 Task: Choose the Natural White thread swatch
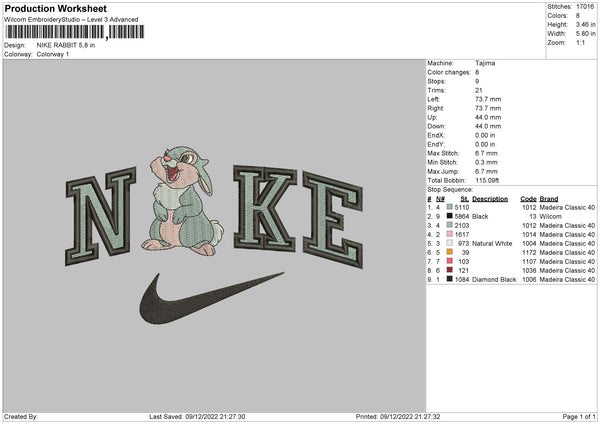click(x=450, y=243)
